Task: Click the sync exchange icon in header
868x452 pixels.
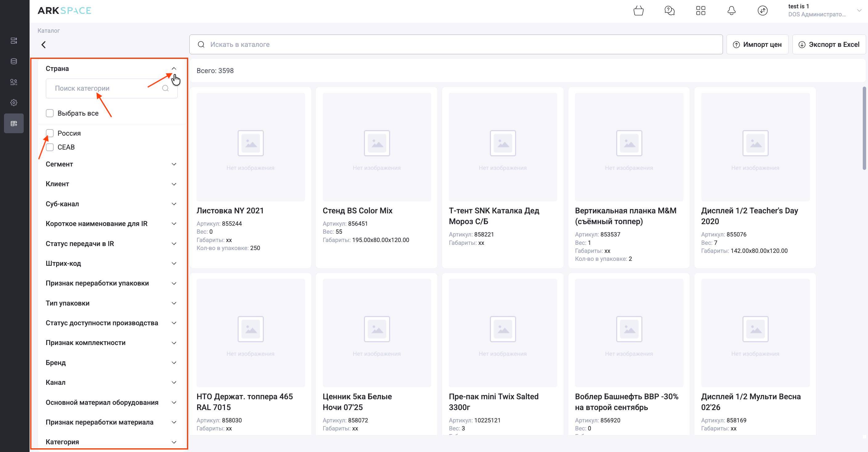Action: coord(763,11)
